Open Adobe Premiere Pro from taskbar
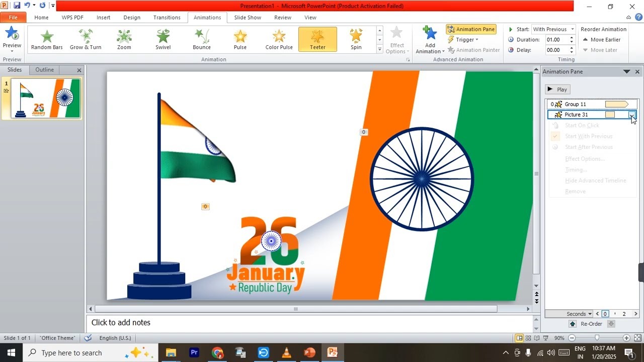This screenshot has height=362, width=644. click(x=194, y=352)
